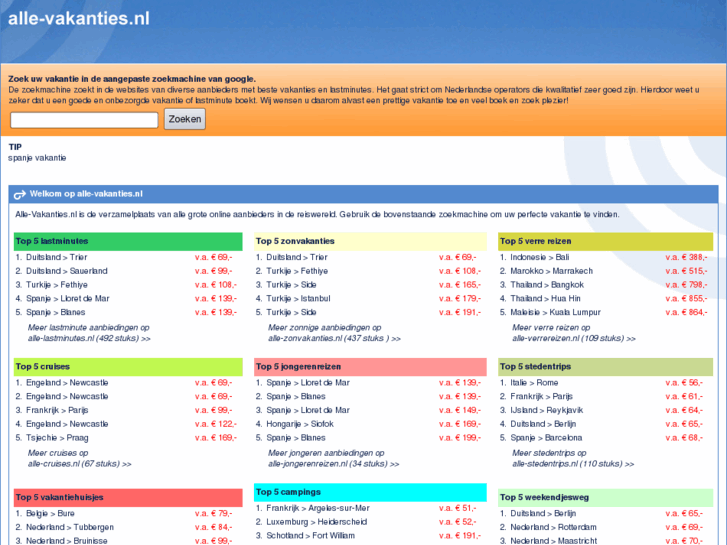Open Turkije > Side priced € 165
The image size is (727, 545).
(291, 285)
